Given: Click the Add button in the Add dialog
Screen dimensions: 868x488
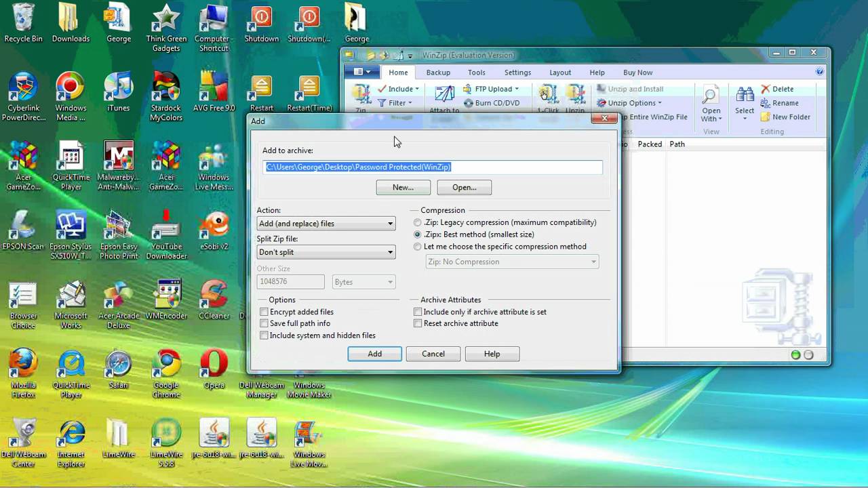Looking at the screenshot, I should 375,354.
